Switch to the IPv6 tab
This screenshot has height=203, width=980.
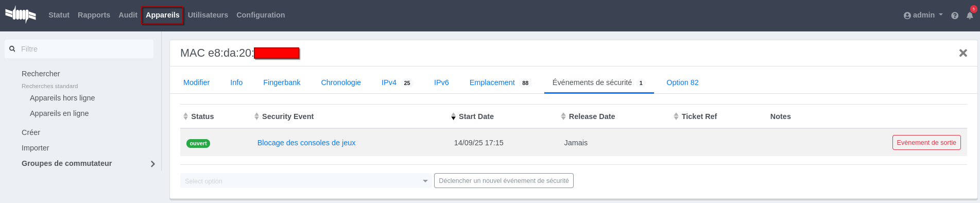pos(441,82)
